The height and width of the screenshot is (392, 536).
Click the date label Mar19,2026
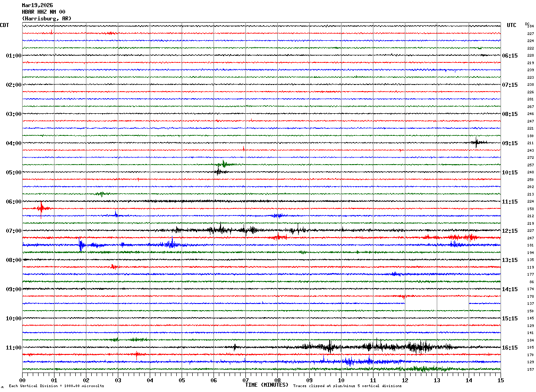[37, 5]
